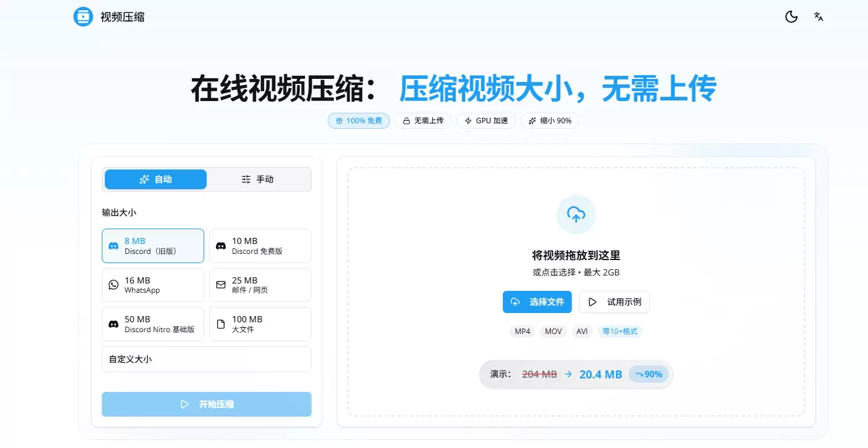Select the 10 MB Discord 免费版 preset
The width and height of the screenshot is (868, 448).
pos(260,245)
